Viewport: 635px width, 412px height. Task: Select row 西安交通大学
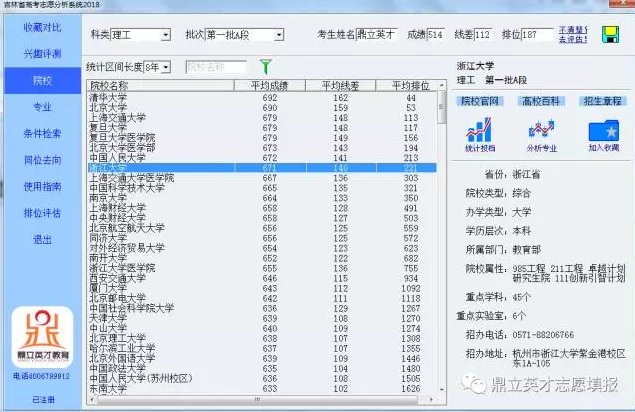click(262, 278)
